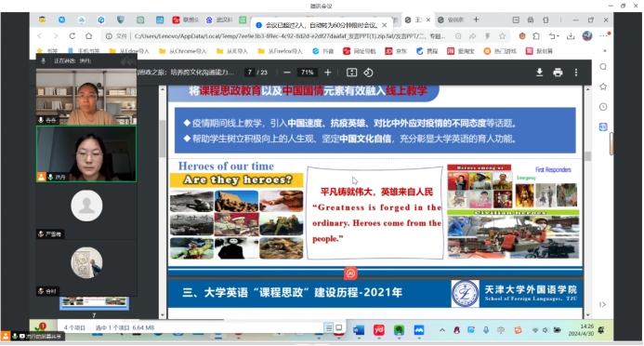This screenshot has height=346, width=644.
Task: Open a new browser tab
Action: 476,20
